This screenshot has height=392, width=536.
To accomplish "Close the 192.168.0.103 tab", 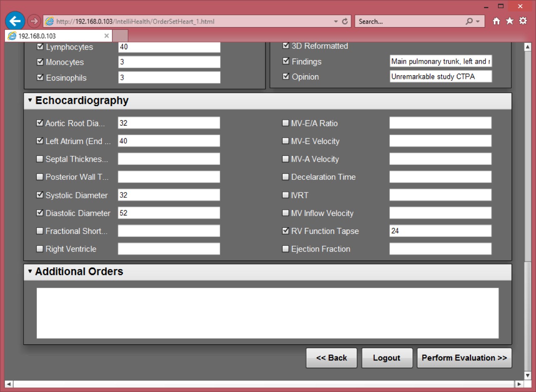I will pyautogui.click(x=107, y=36).
